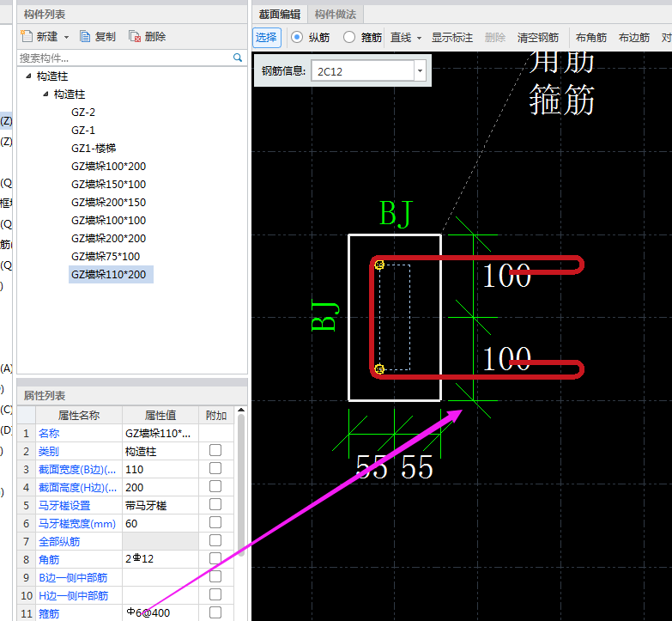Click the bottom corner rebar point in the section
This screenshot has height=621, width=672.
click(x=379, y=368)
